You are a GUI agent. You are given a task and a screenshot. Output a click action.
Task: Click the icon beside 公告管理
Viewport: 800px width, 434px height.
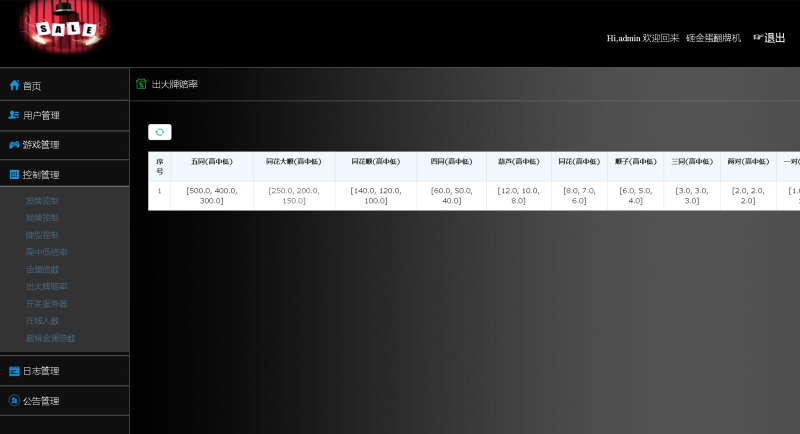(x=14, y=401)
